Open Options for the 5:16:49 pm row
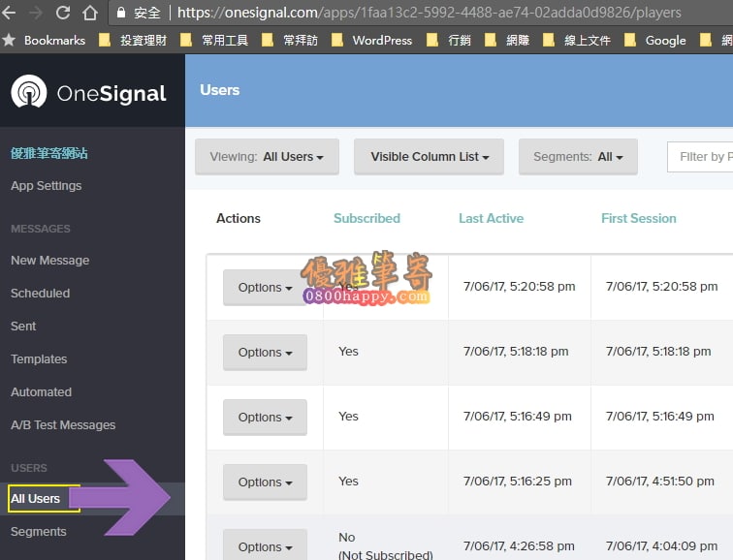733x560 pixels. pos(265,417)
